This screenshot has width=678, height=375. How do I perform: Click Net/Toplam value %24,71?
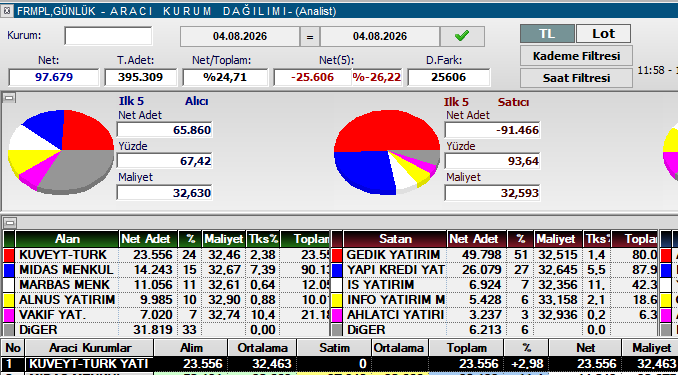pyautogui.click(x=225, y=77)
